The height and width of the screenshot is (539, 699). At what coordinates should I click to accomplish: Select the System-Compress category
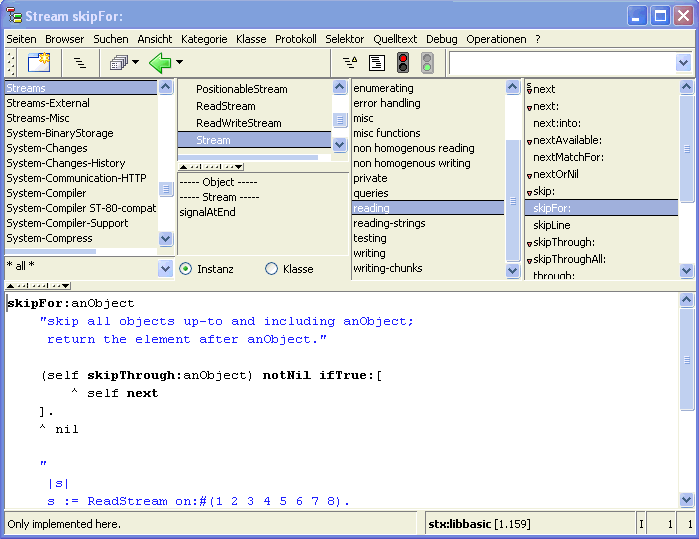coord(81,238)
